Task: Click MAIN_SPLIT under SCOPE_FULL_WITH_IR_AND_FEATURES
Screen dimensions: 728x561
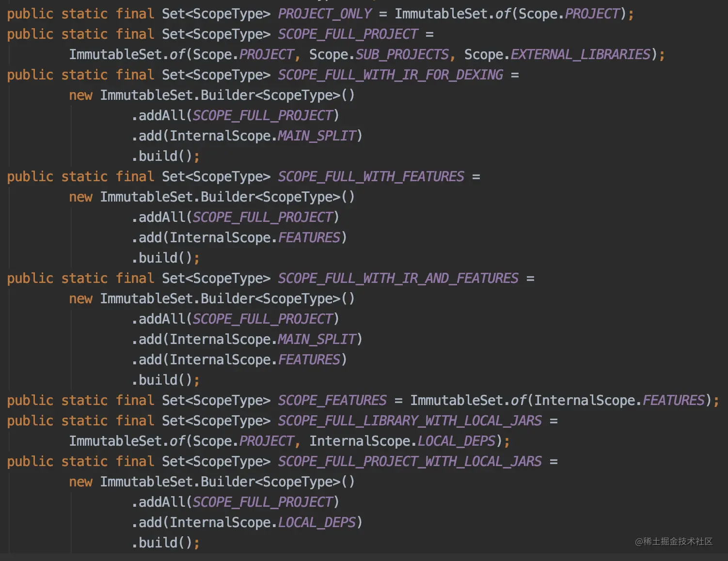Action: pos(317,339)
